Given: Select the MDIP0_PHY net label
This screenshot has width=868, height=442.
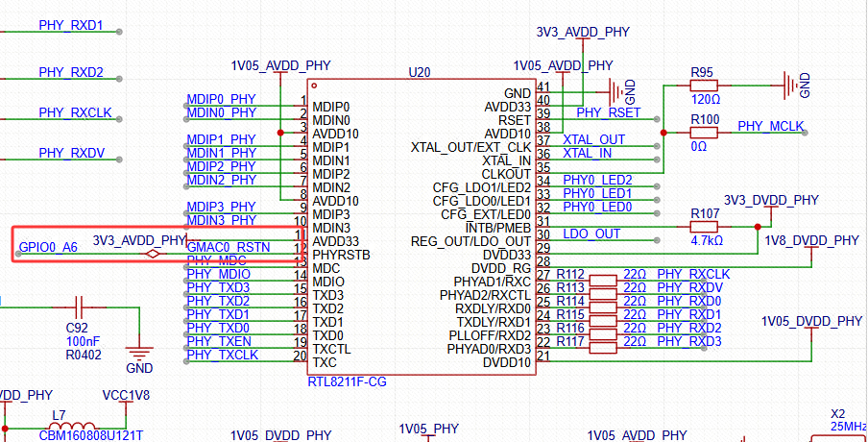Looking at the screenshot, I should coord(222,99).
